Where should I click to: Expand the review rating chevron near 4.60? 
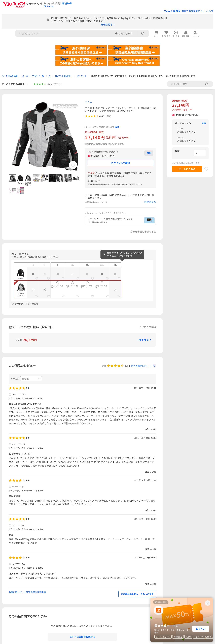pos(154,366)
